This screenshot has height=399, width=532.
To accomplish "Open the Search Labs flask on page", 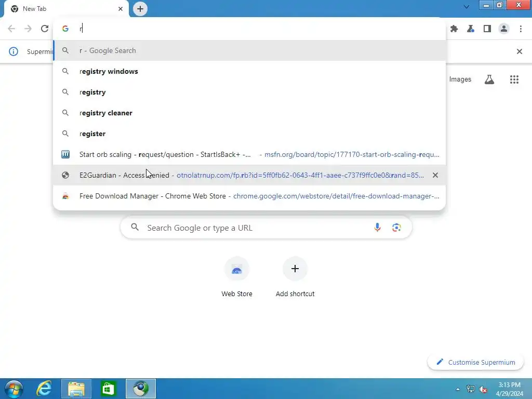I will click(x=489, y=79).
